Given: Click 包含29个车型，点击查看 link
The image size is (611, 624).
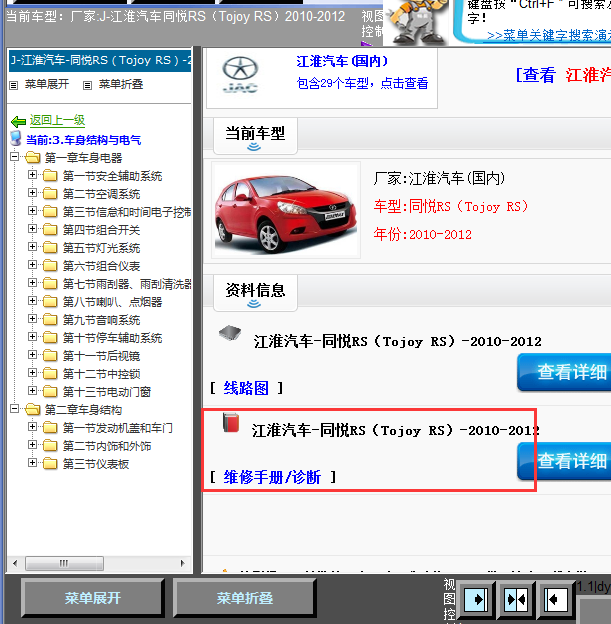Looking at the screenshot, I should point(362,83).
